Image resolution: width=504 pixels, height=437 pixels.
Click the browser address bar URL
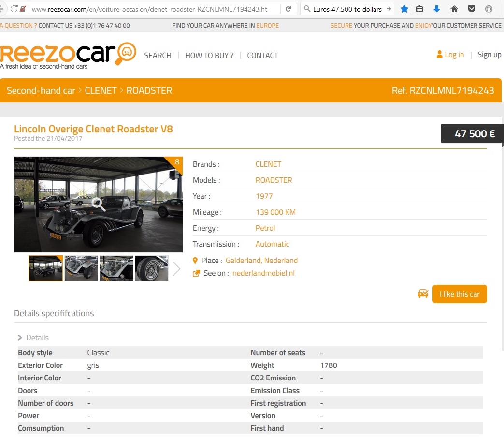pyautogui.click(x=149, y=9)
